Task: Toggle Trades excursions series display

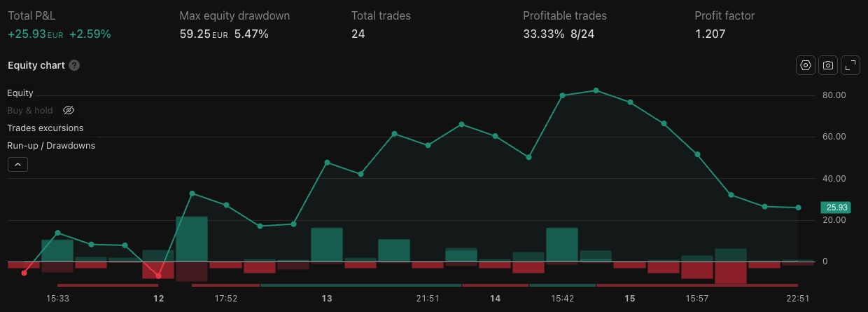Action: pyautogui.click(x=45, y=128)
